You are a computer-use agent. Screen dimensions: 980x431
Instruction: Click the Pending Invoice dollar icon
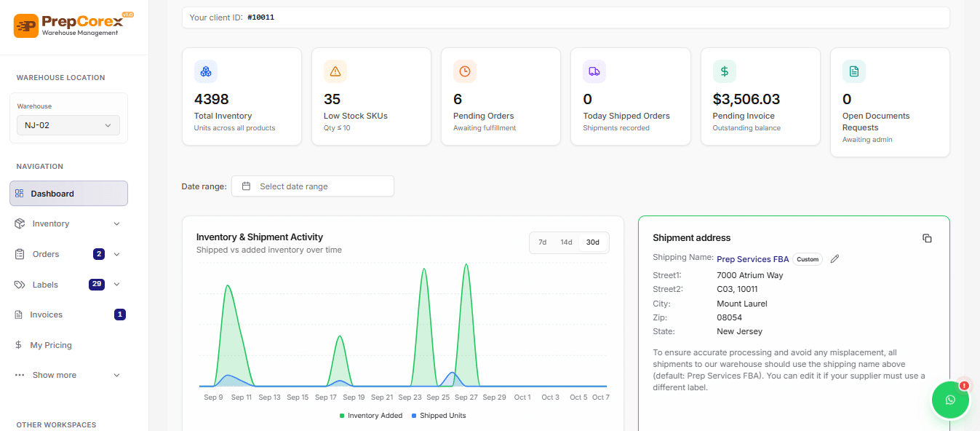coord(725,71)
